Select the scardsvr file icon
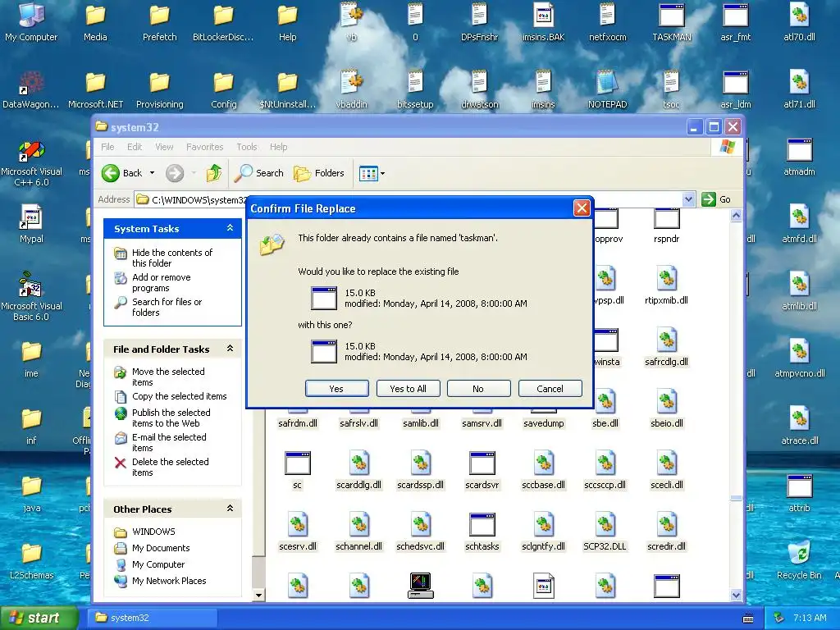Viewport: 840px width, 630px height. click(x=482, y=463)
